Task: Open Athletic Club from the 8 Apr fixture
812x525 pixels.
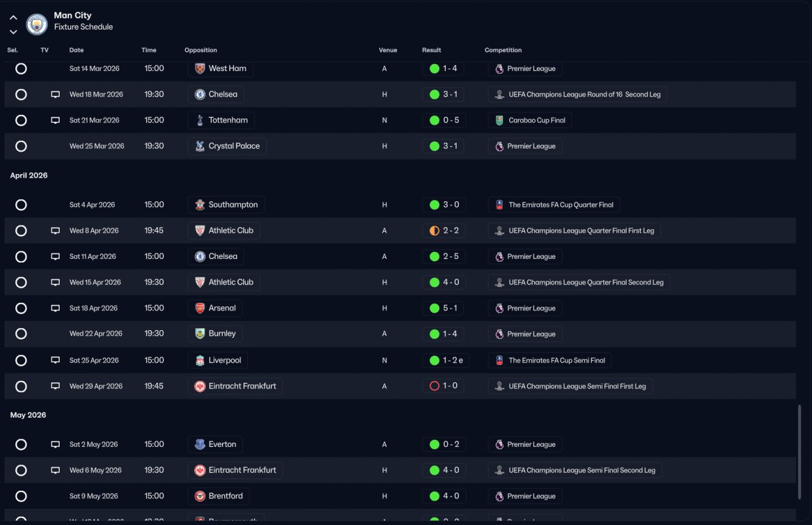Action: [x=224, y=231]
